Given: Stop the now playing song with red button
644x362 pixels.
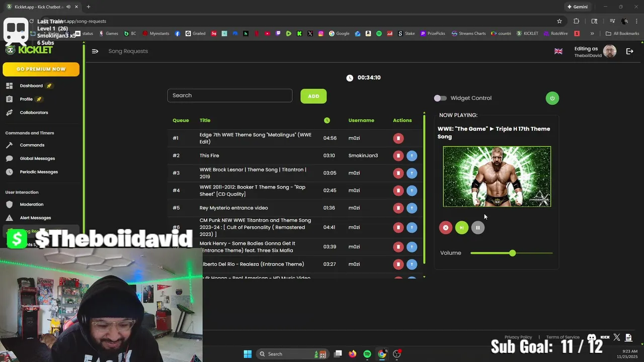Looking at the screenshot, I should click(x=445, y=228).
